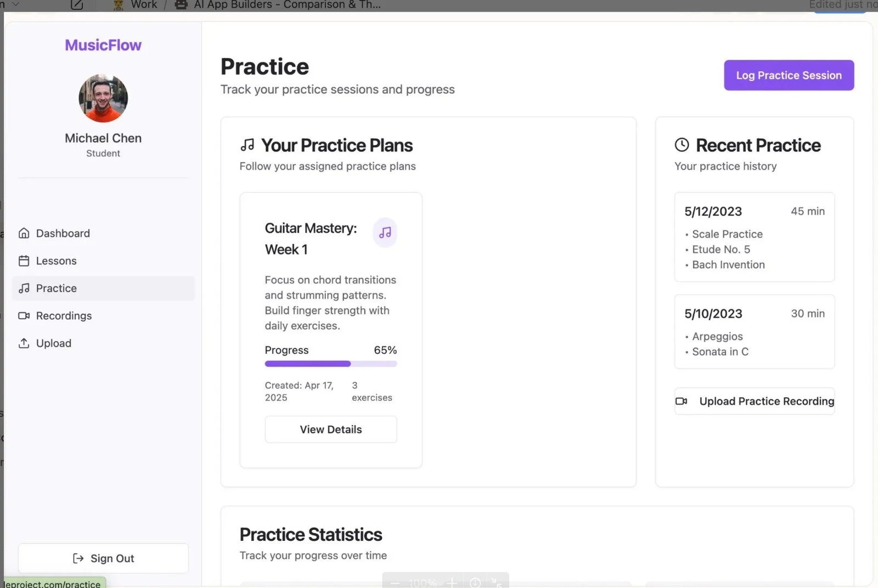Image resolution: width=878 pixels, height=588 pixels.
Task: Click the Log Practice Session button
Action: [789, 75]
